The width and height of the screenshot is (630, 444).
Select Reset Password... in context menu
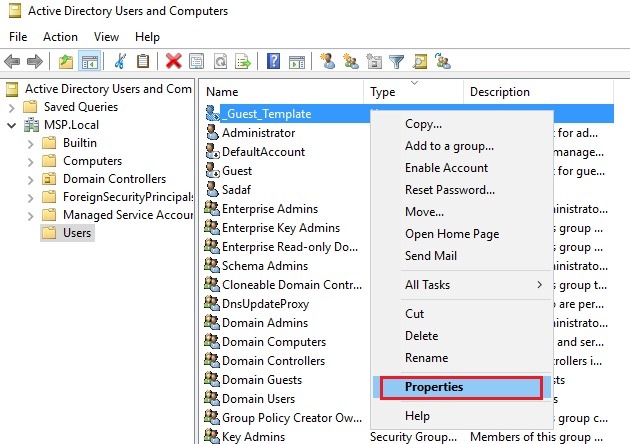point(449,190)
